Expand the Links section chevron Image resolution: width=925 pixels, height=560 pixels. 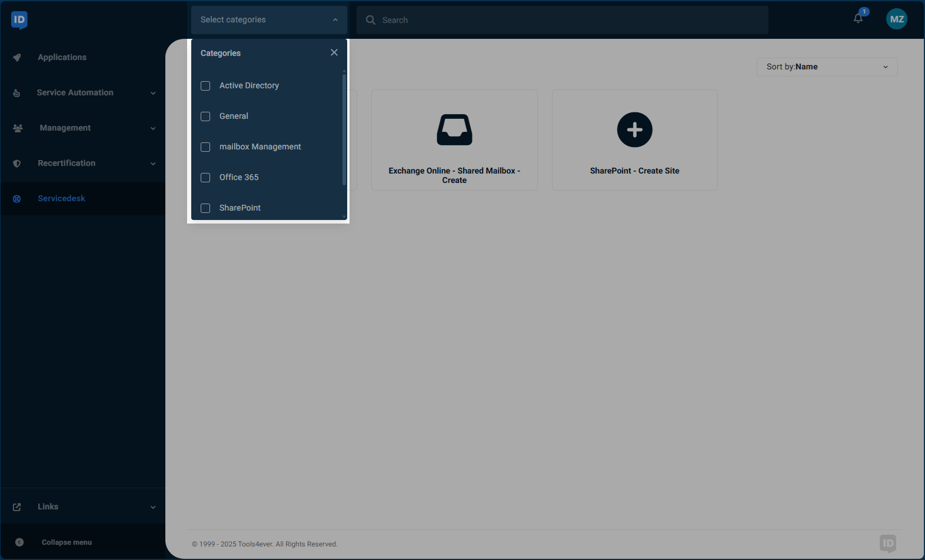(153, 507)
